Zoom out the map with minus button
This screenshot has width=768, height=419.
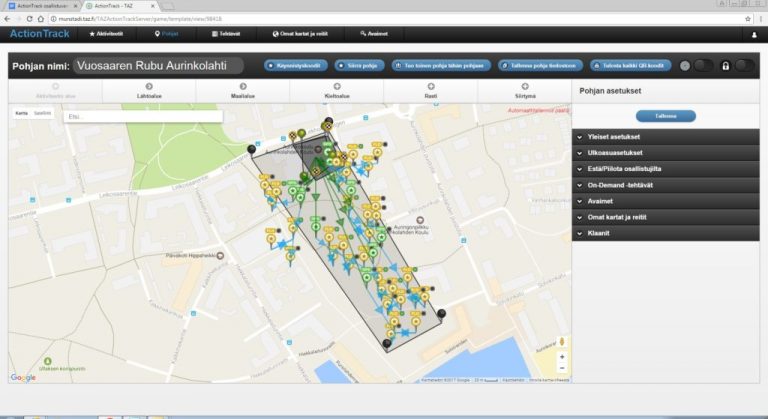pos(562,368)
